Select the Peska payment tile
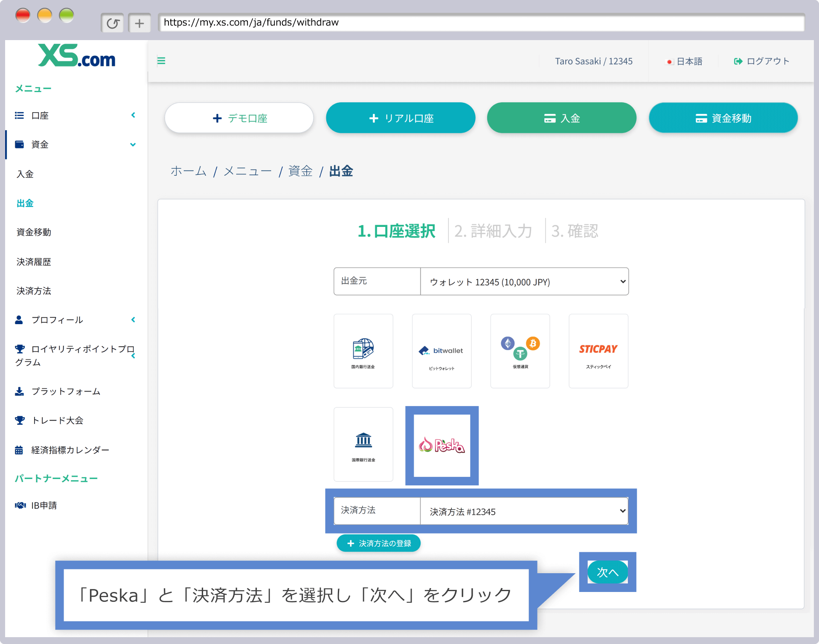The height and width of the screenshot is (644, 819). (x=442, y=446)
